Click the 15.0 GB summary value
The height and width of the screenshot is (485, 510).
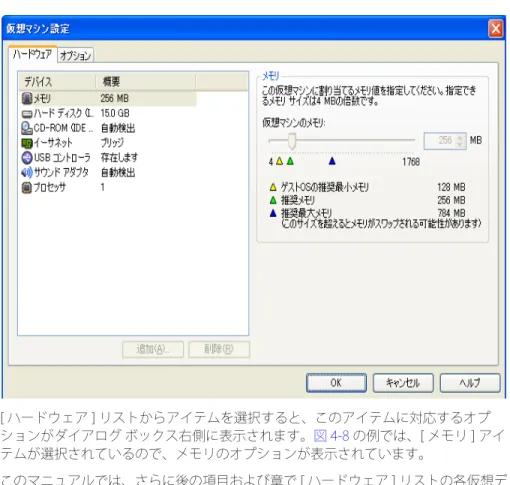115,113
